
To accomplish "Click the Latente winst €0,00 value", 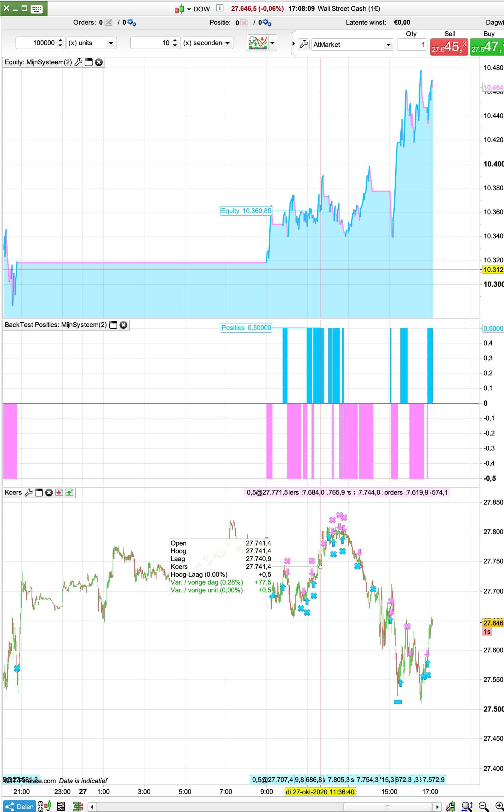I will pos(402,22).
